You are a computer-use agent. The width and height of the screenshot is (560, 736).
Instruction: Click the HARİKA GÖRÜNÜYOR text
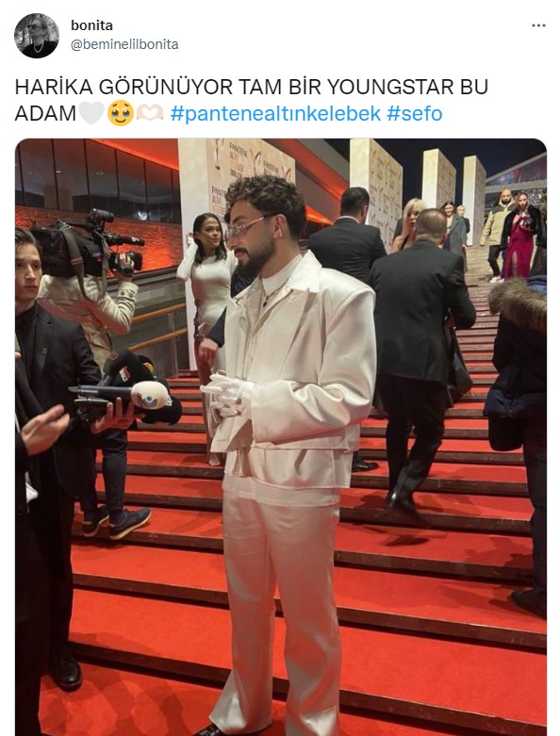pyautogui.click(x=124, y=87)
